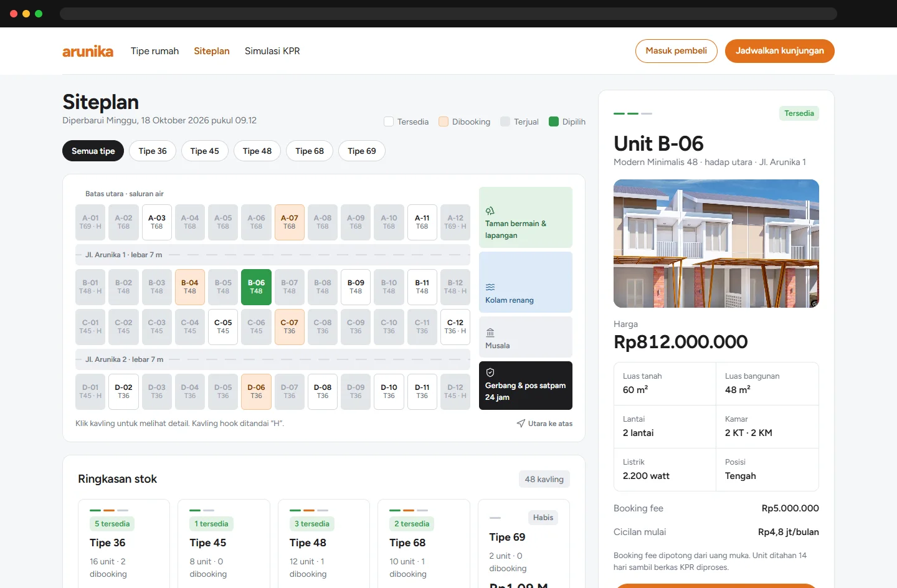The width and height of the screenshot is (897, 588).
Task: Click the Jl. Arunika 2 road label
Action: pyautogui.click(x=124, y=359)
